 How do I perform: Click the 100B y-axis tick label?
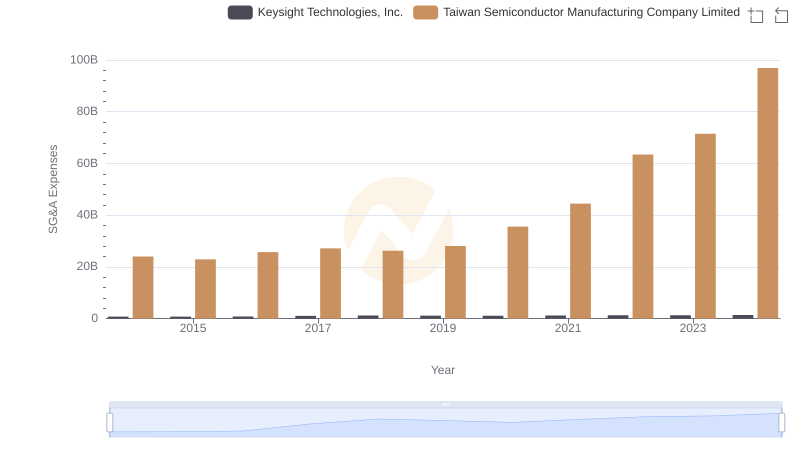click(84, 60)
